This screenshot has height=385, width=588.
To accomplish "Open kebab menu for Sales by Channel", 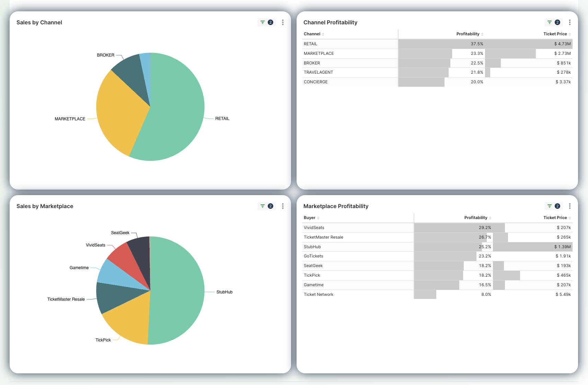I will tap(283, 22).
